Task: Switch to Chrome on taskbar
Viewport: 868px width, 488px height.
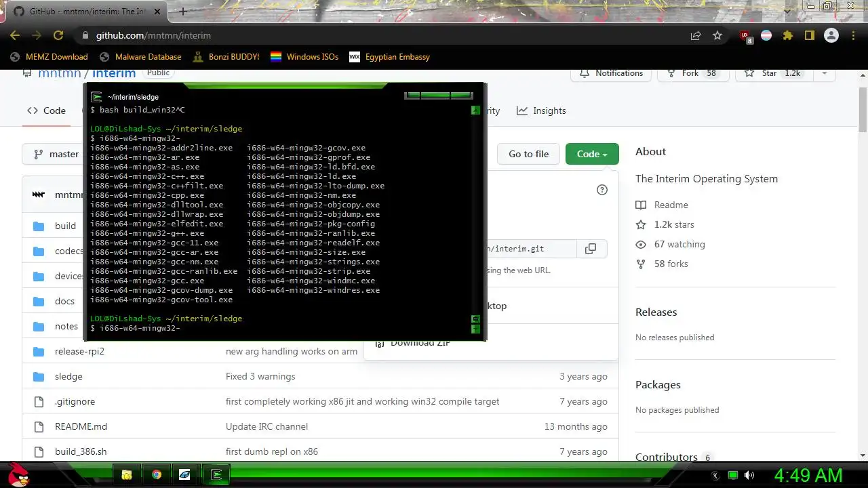Action: pos(157,474)
